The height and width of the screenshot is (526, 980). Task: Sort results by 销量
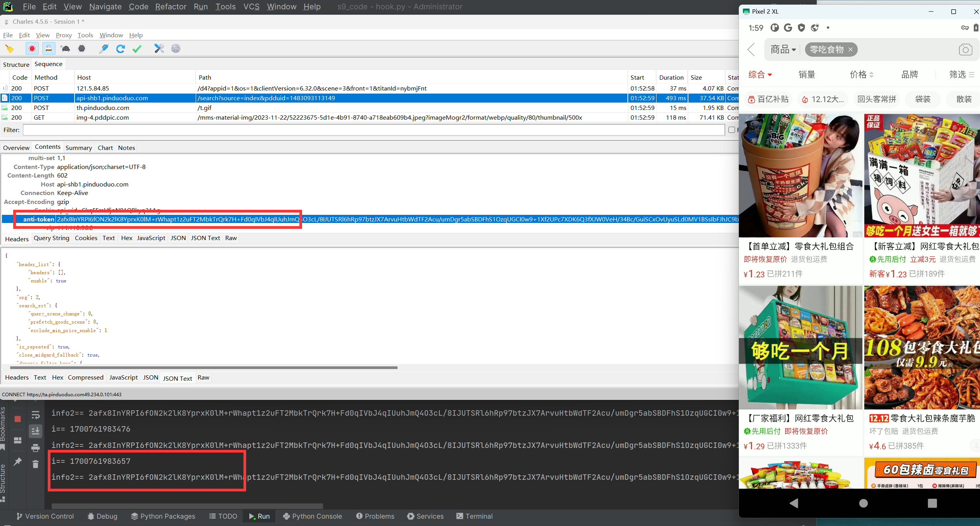tap(807, 75)
